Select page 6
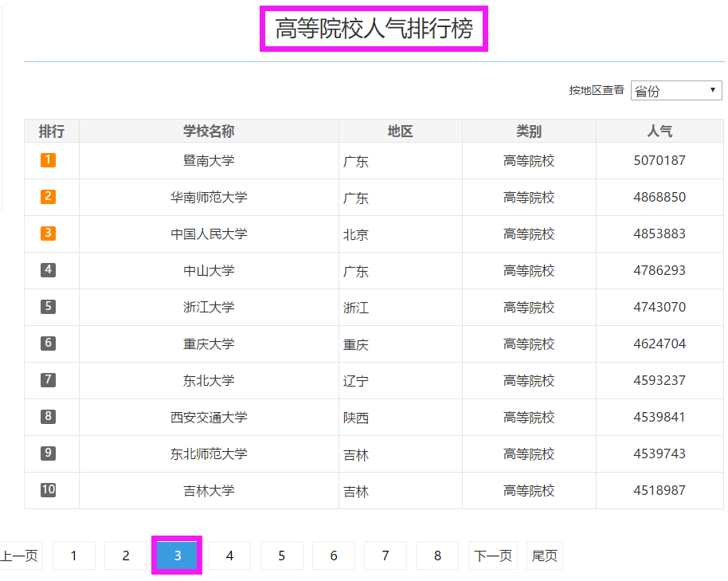The image size is (728, 581). click(x=333, y=555)
